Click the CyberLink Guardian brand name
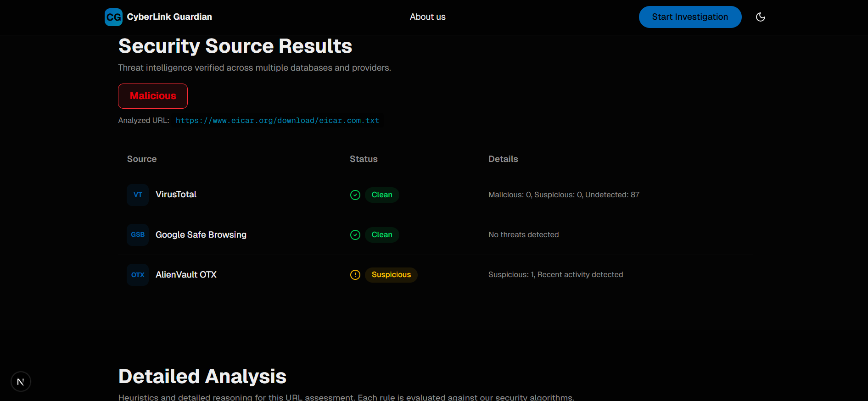Viewport: 868px width, 401px height. click(x=169, y=17)
